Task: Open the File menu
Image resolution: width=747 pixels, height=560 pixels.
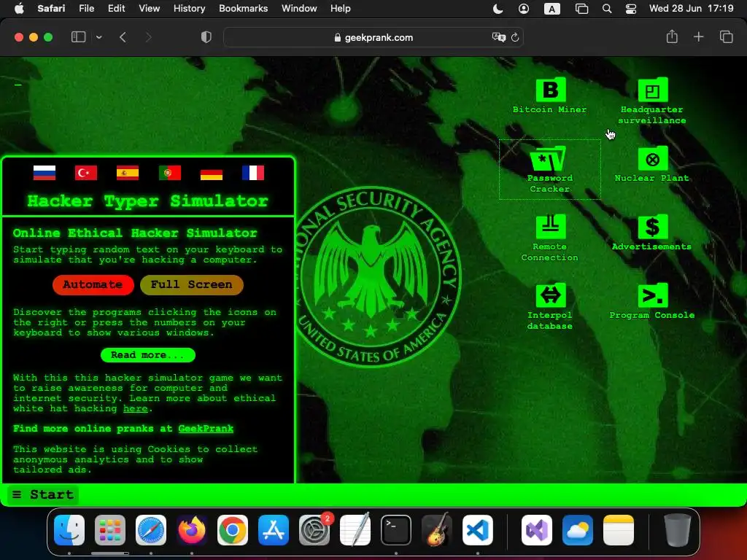Action: tap(86, 8)
